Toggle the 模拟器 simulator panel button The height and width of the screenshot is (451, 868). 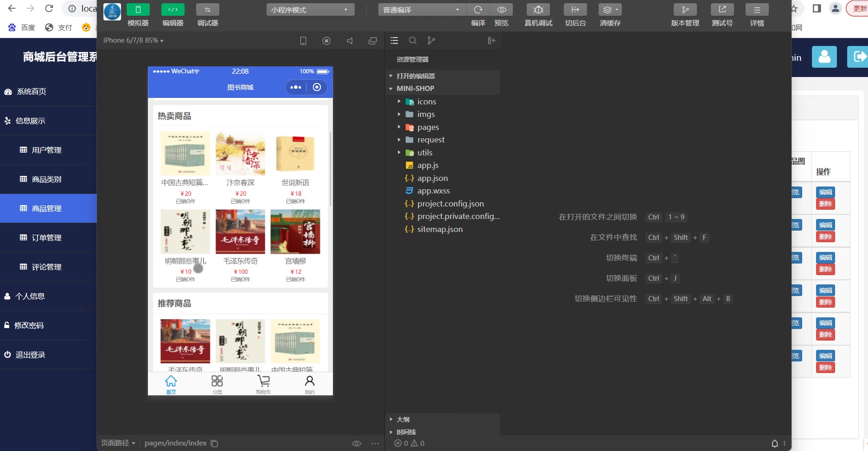138,10
